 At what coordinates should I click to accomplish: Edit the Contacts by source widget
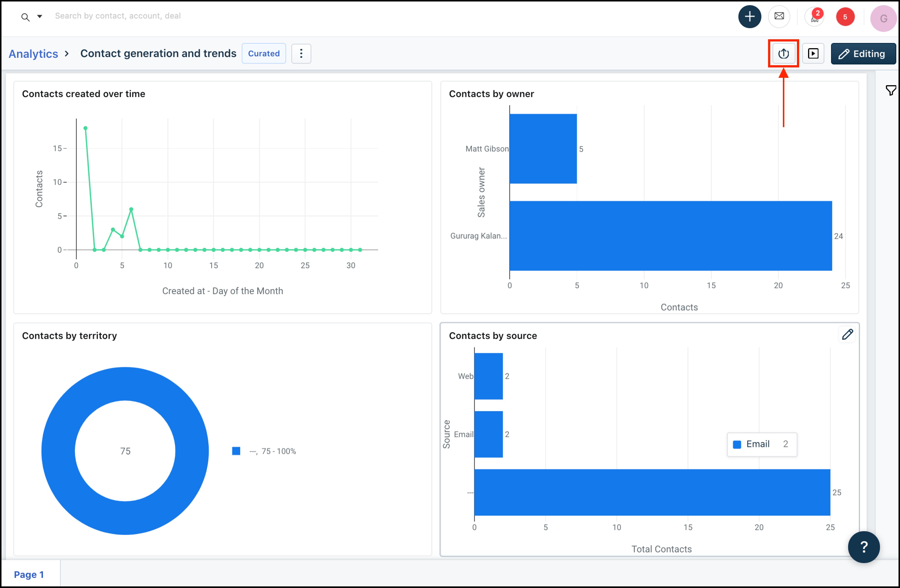pos(847,334)
